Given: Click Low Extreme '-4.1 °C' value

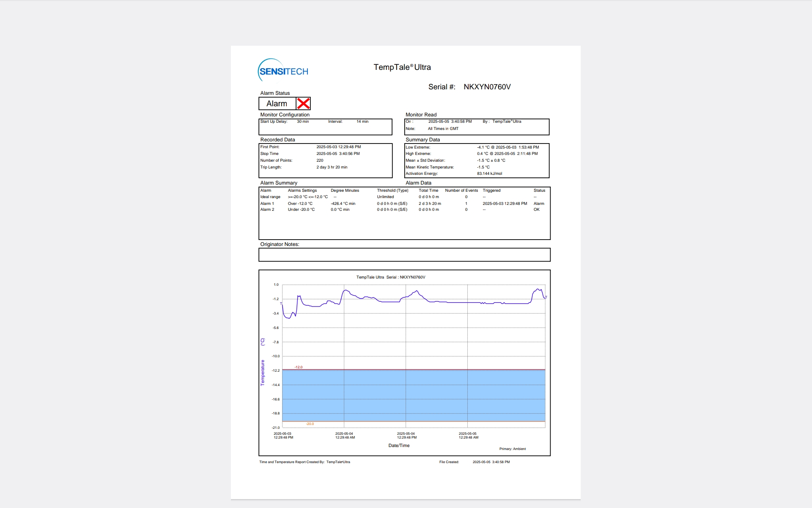Looking at the screenshot, I should click(483, 147).
